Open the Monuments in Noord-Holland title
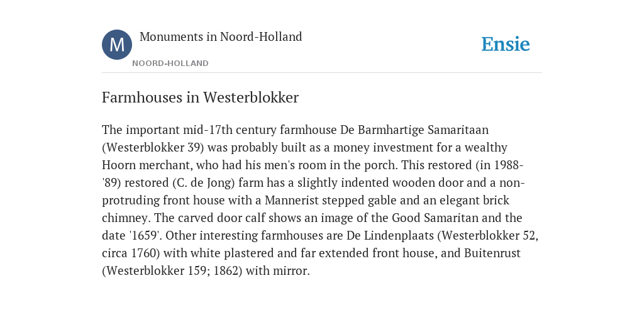This screenshot has width=644, height=322. click(x=221, y=36)
